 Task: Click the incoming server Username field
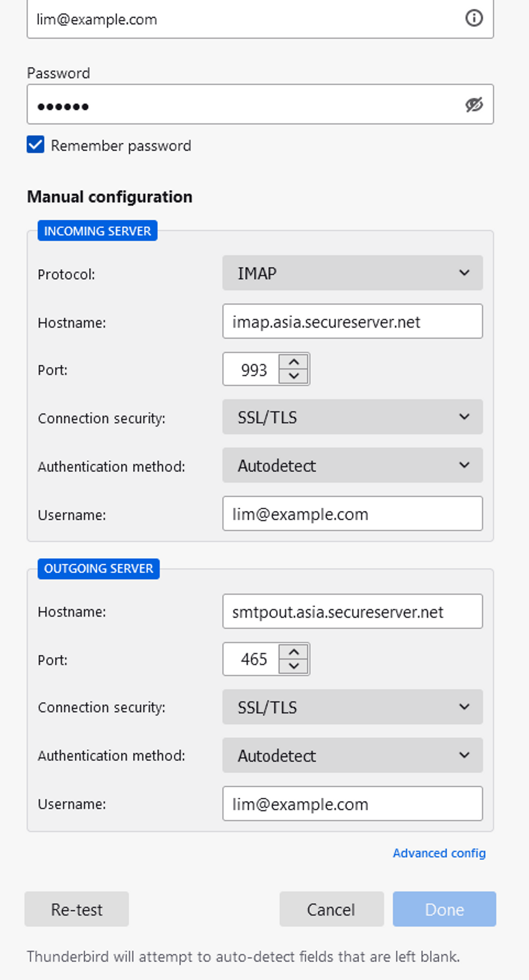tap(352, 514)
